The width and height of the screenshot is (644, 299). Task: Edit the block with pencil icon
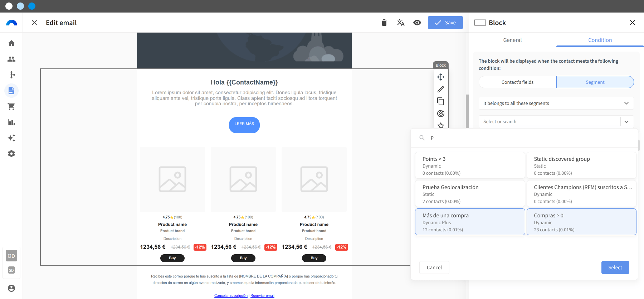(441, 89)
